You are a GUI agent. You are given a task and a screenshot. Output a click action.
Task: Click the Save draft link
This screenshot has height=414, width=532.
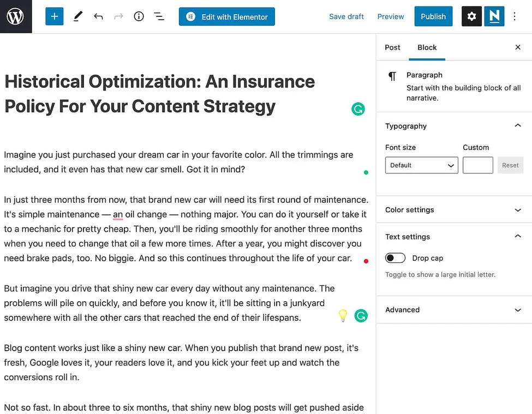(x=346, y=16)
